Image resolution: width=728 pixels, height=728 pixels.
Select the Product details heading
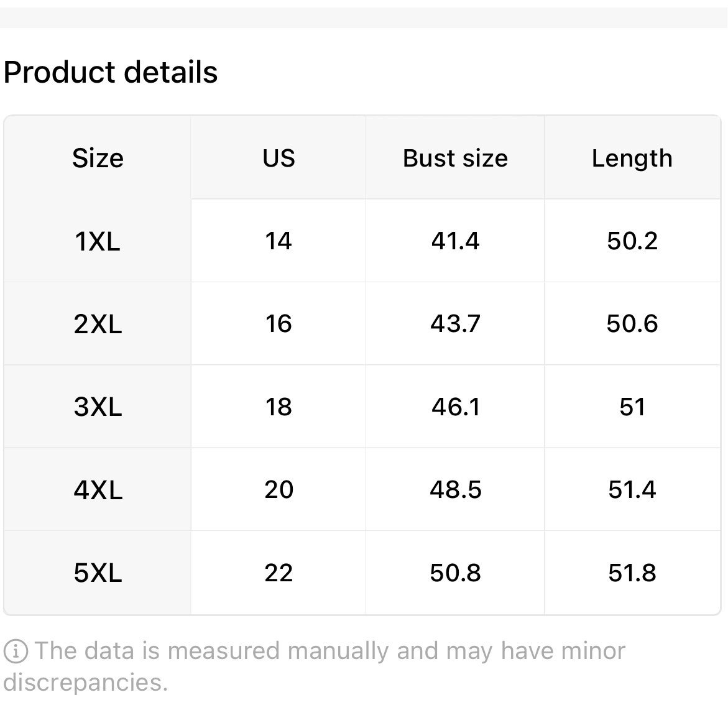(111, 73)
